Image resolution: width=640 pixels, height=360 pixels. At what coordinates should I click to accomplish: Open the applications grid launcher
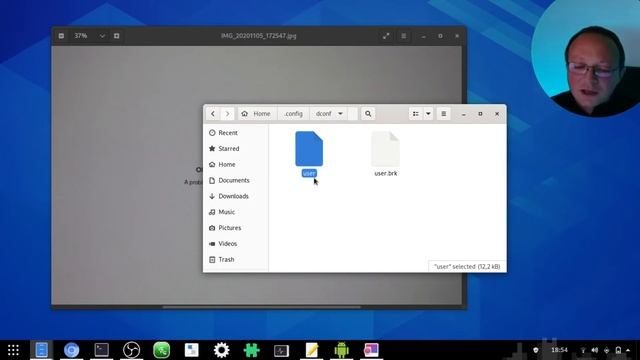(13, 350)
